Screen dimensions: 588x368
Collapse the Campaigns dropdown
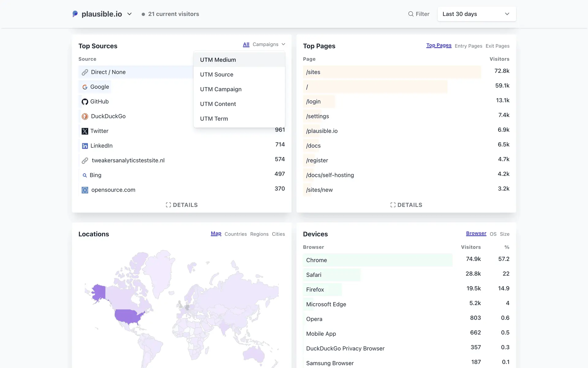(269, 44)
